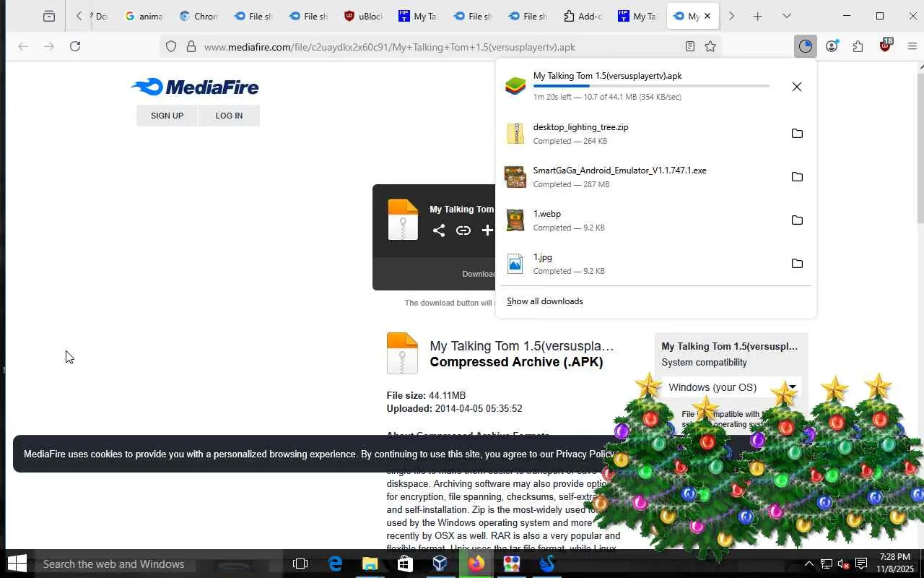Switch to the 'Chron' tab
Screen dimensions: 924x578
(x=198, y=16)
